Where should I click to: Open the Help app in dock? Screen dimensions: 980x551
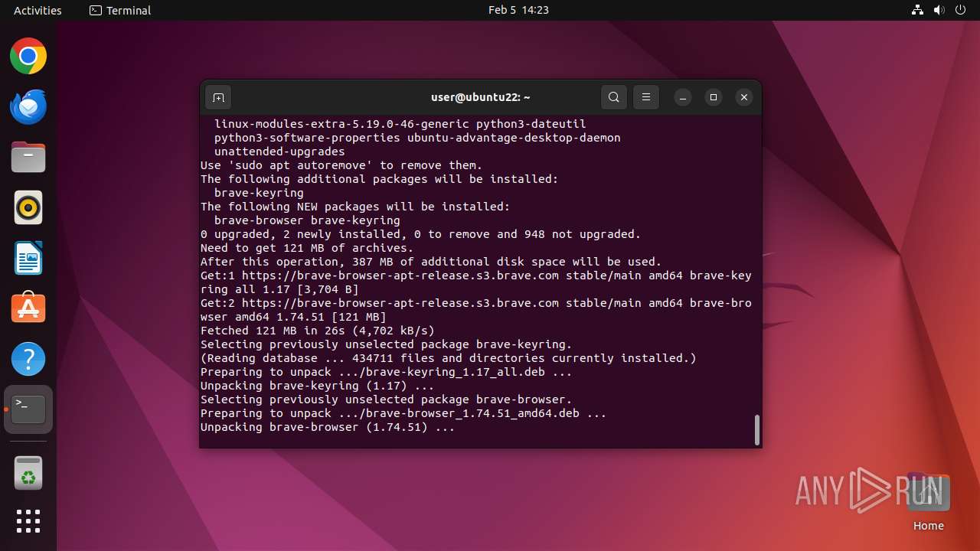[x=28, y=359]
